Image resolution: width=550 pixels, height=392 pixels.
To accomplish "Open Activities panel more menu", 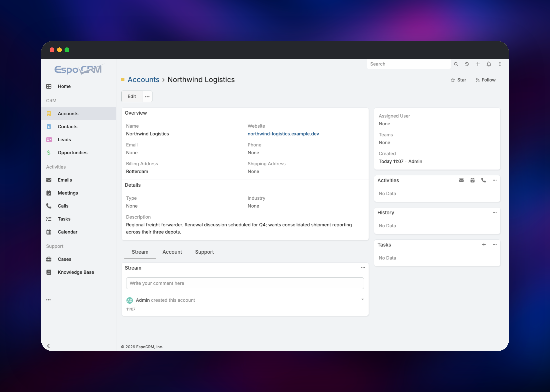I will tap(495, 180).
